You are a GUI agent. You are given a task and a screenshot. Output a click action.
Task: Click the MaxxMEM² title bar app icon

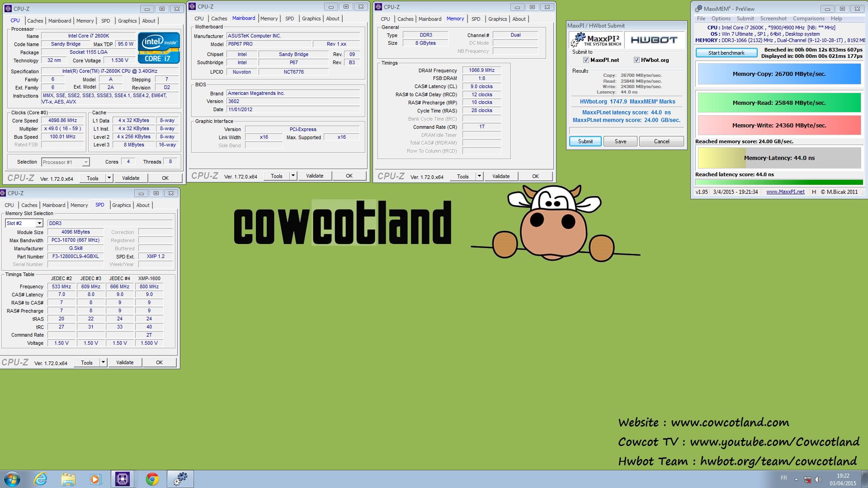pyautogui.click(x=698, y=9)
